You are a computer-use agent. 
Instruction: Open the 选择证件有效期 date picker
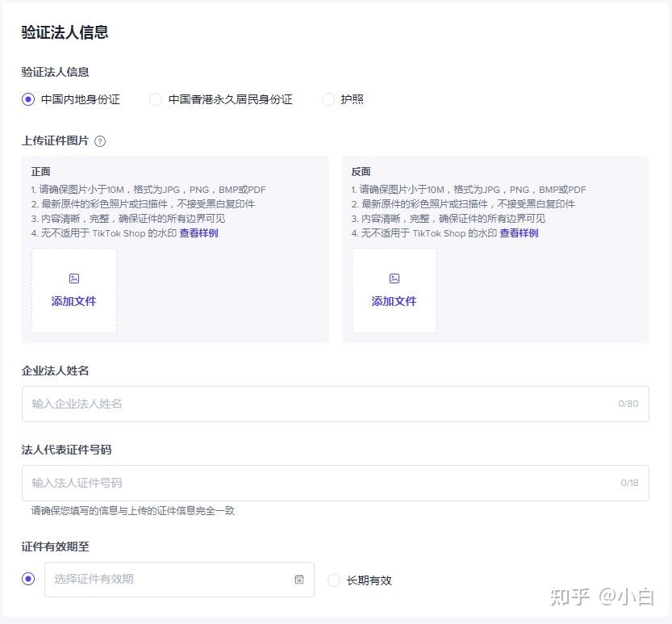click(179, 580)
